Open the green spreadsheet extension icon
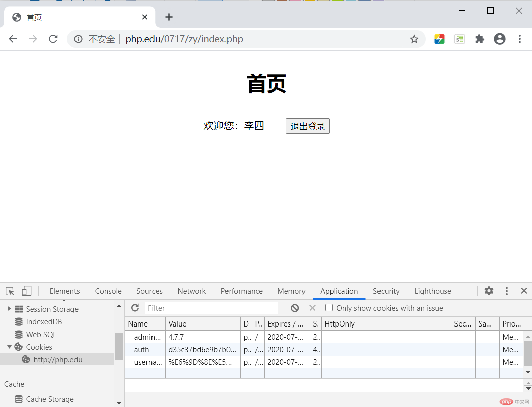This screenshot has width=532, height=407. pyautogui.click(x=460, y=39)
